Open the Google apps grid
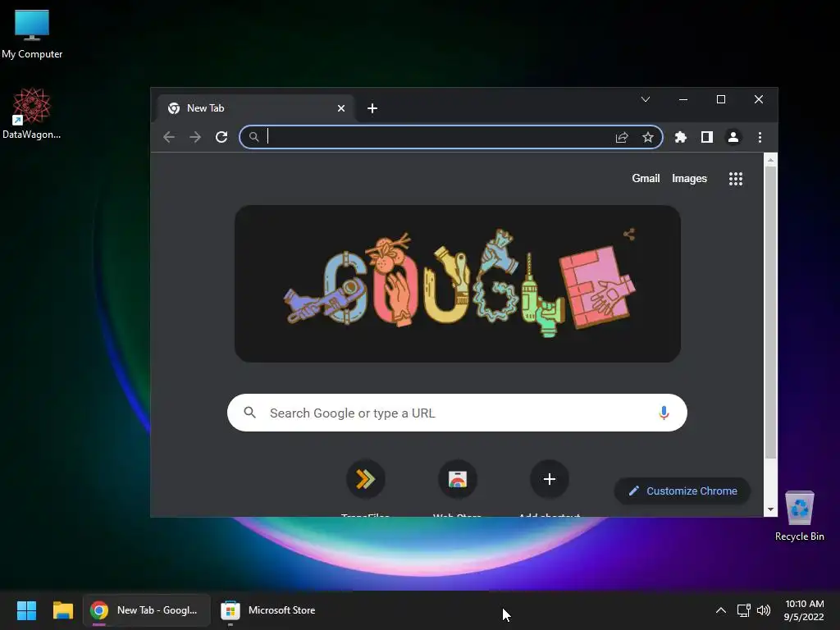Image resolution: width=840 pixels, height=630 pixels. tap(736, 179)
